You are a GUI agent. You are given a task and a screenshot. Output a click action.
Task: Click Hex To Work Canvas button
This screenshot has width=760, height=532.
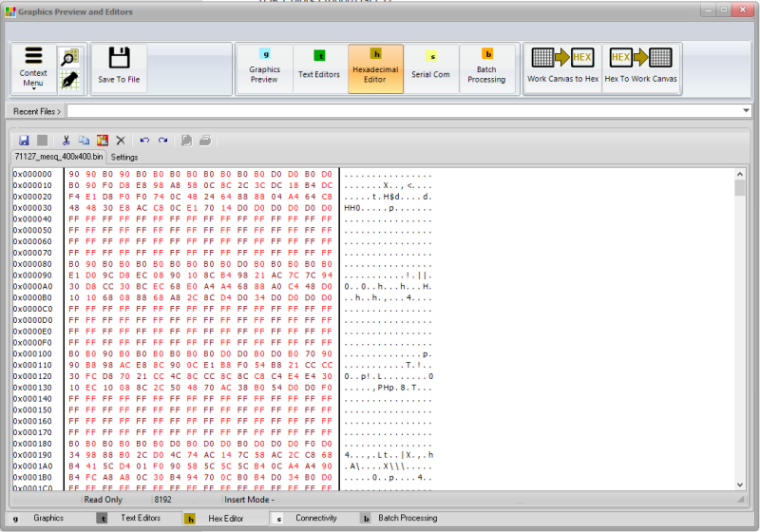[x=641, y=66]
